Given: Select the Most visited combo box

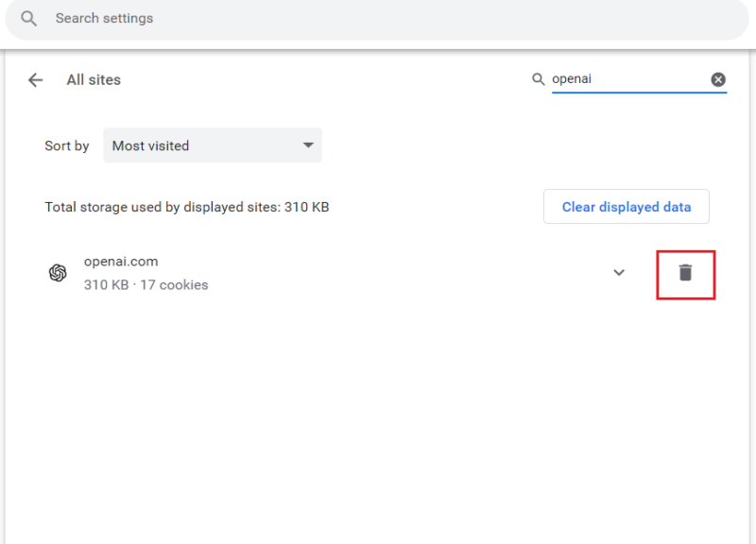Looking at the screenshot, I should pos(212,145).
